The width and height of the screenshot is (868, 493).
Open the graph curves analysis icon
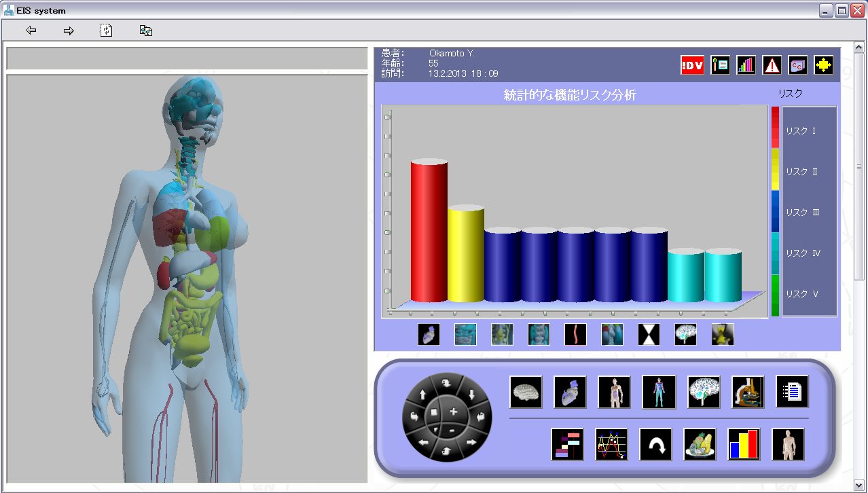(x=611, y=445)
